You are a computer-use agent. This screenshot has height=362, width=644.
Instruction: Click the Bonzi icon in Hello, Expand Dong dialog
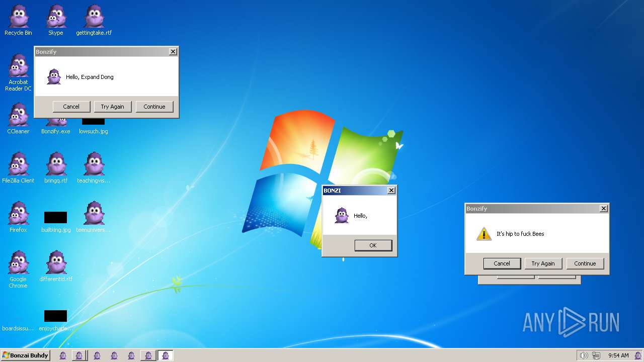point(54,77)
